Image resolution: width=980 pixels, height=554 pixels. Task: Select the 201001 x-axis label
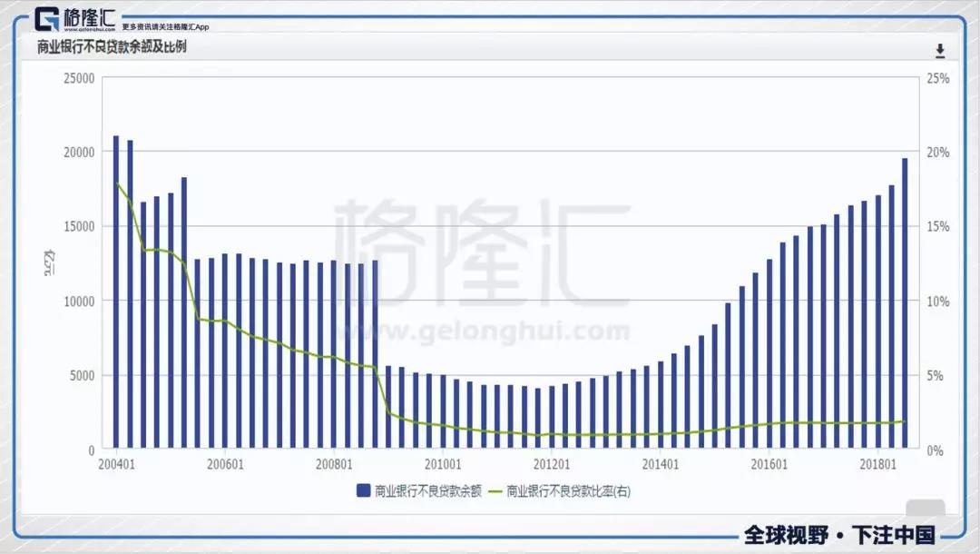click(442, 464)
